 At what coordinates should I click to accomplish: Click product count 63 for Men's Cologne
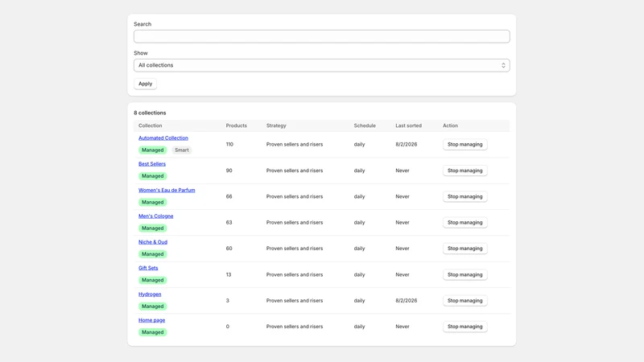pyautogui.click(x=229, y=223)
